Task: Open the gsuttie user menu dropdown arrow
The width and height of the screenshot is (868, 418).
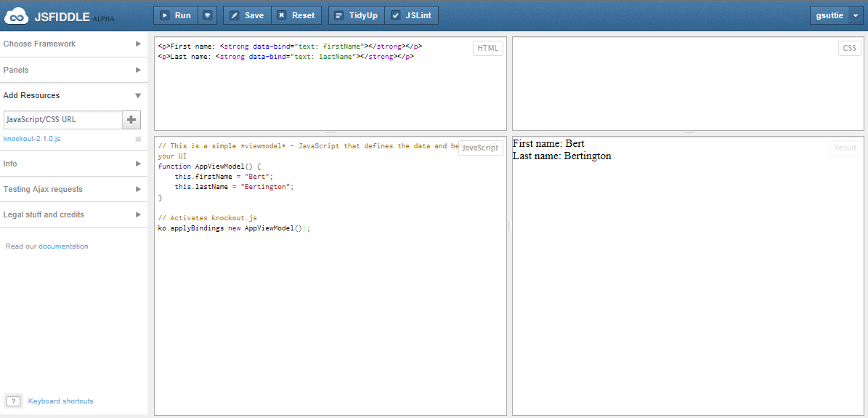Action: click(x=855, y=15)
